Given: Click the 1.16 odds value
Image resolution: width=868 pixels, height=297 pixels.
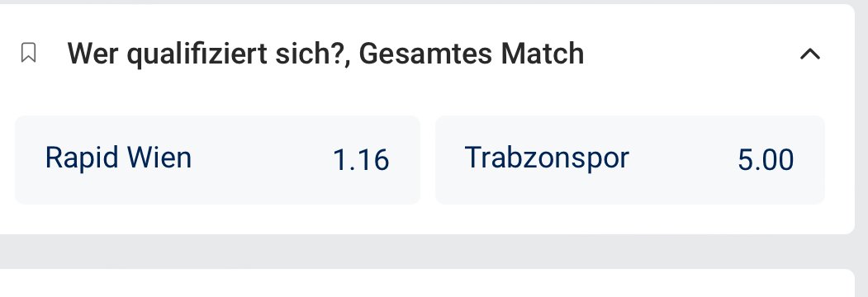Looking at the screenshot, I should point(361,160).
